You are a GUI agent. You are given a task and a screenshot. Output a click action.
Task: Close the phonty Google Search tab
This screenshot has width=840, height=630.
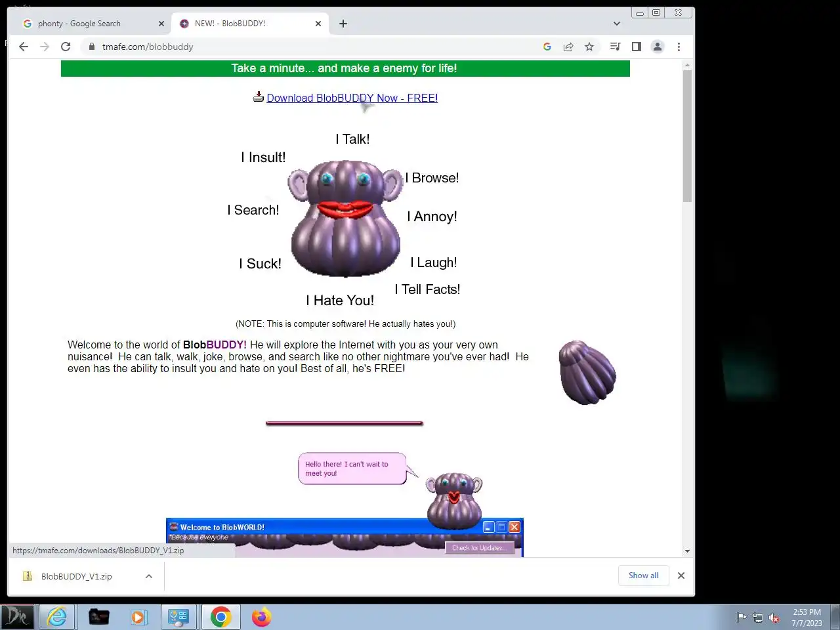[161, 24]
